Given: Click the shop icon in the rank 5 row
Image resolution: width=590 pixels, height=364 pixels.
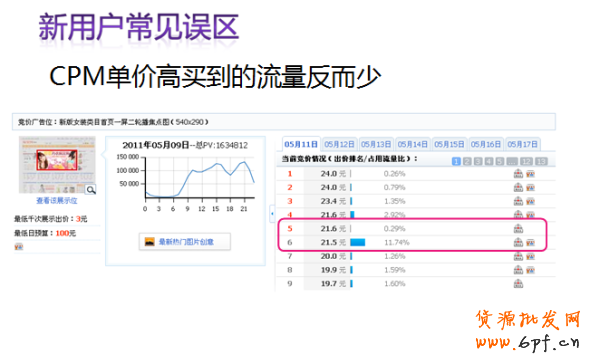Looking at the screenshot, I should (x=518, y=228).
